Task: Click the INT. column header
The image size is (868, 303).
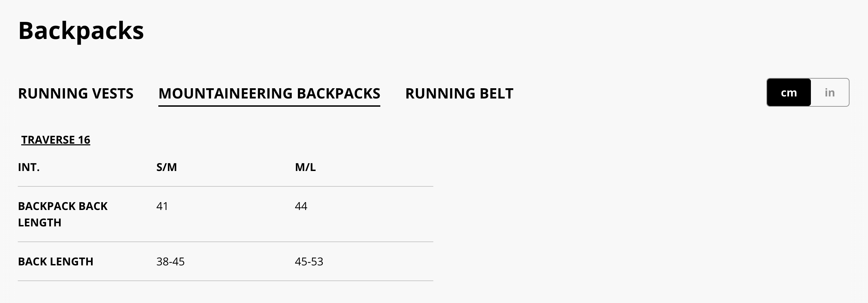Action: (29, 167)
